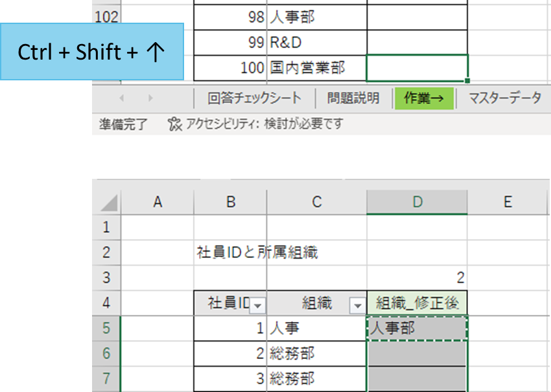The width and height of the screenshot is (551, 392).
Task: Switch to the マスターデータ sheet tab
Action: point(505,98)
